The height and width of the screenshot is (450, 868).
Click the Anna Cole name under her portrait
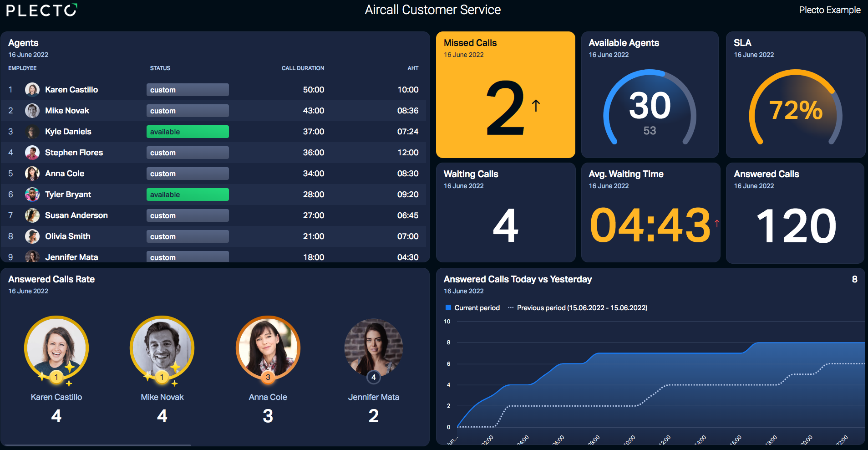tap(268, 397)
